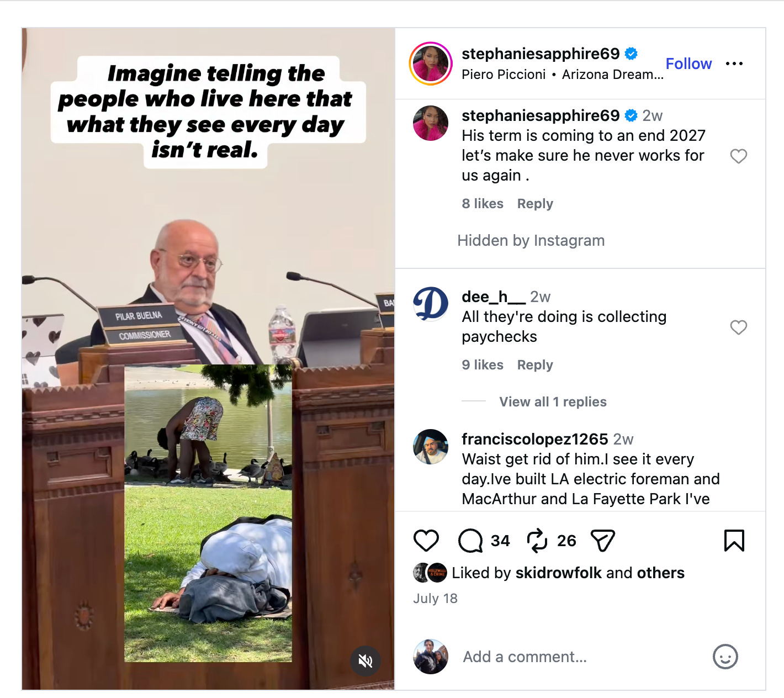Reply to stephaniesapphire69's caption comment
The height and width of the screenshot is (698, 784).
(535, 204)
